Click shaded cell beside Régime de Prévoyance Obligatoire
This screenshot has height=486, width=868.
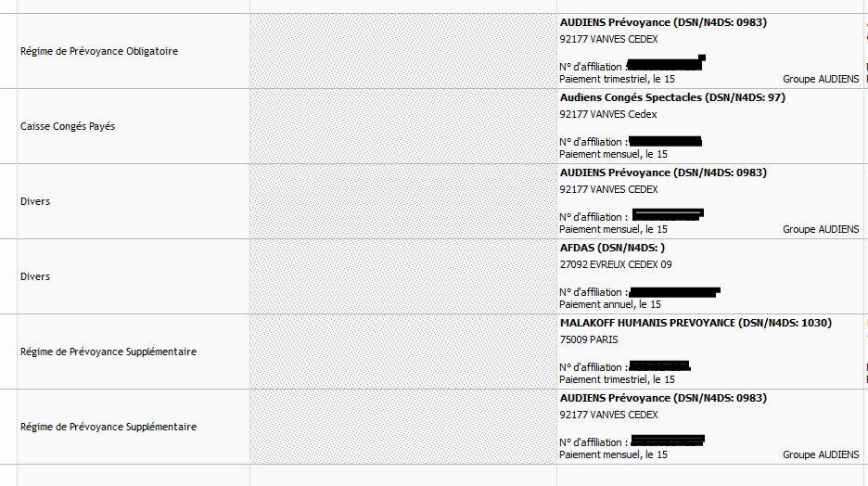403,51
